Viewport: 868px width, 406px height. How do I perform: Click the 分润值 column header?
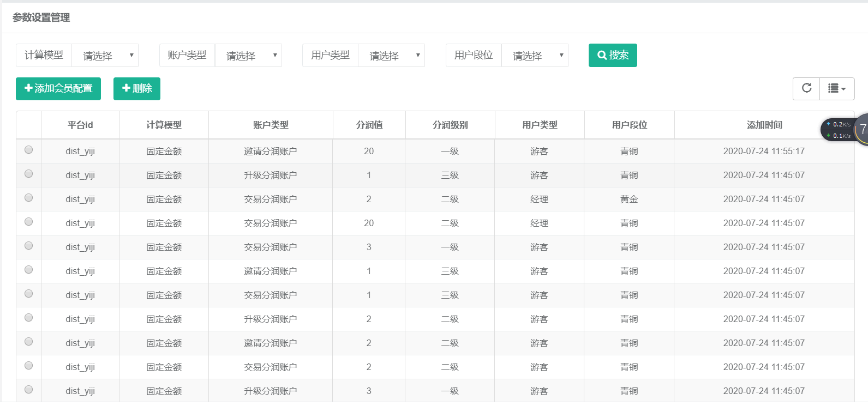(x=369, y=125)
